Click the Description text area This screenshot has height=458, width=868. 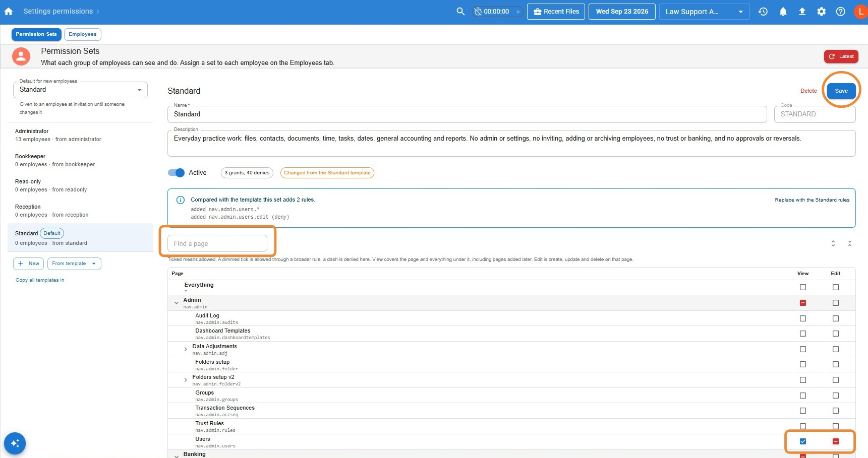coord(511,144)
